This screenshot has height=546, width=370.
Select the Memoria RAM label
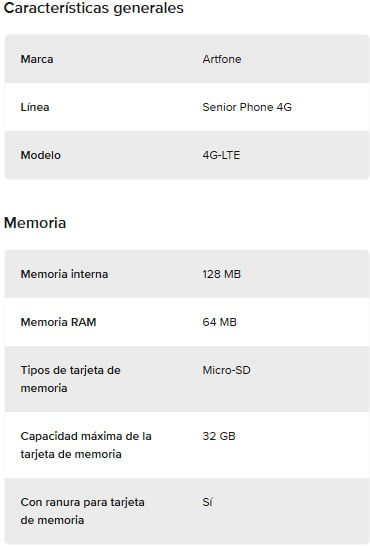(58, 322)
